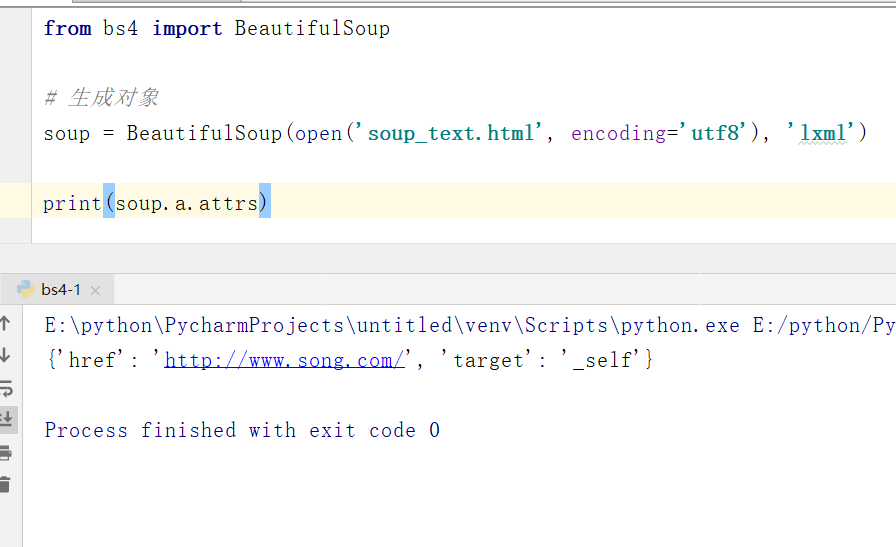Toggle scroll to end icon in run toolbar
The width and height of the screenshot is (896, 547).
tap(6, 419)
